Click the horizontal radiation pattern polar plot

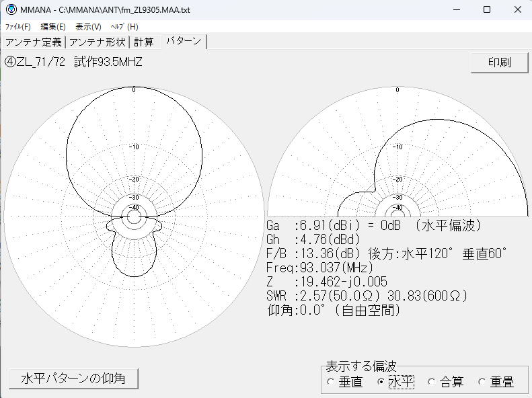click(x=134, y=215)
